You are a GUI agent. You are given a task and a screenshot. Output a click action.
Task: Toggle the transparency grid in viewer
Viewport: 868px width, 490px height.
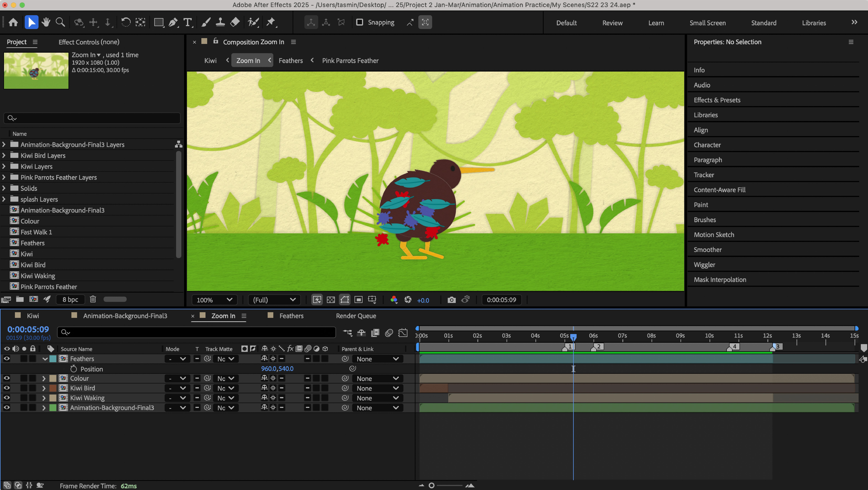(x=331, y=300)
